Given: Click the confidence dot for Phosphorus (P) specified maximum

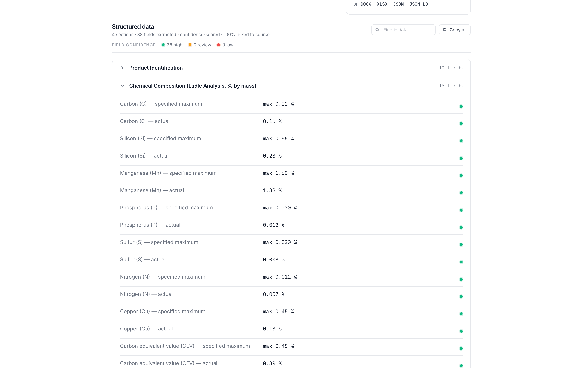Looking at the screenshot, I should (x=461, y=210).
